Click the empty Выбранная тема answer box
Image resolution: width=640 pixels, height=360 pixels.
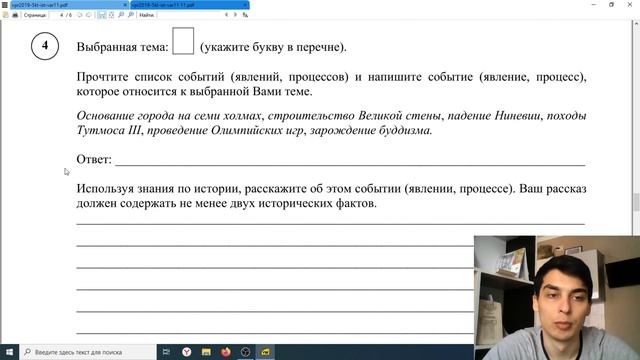(x=183, y=41)
